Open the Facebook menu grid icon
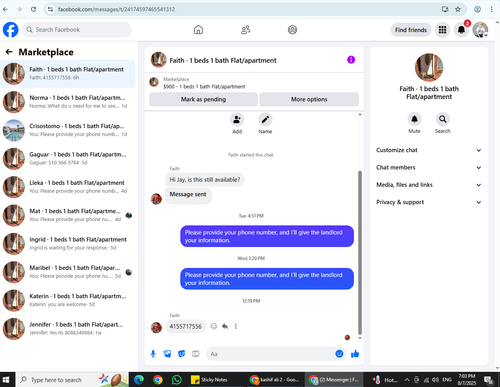 (442, 30)
